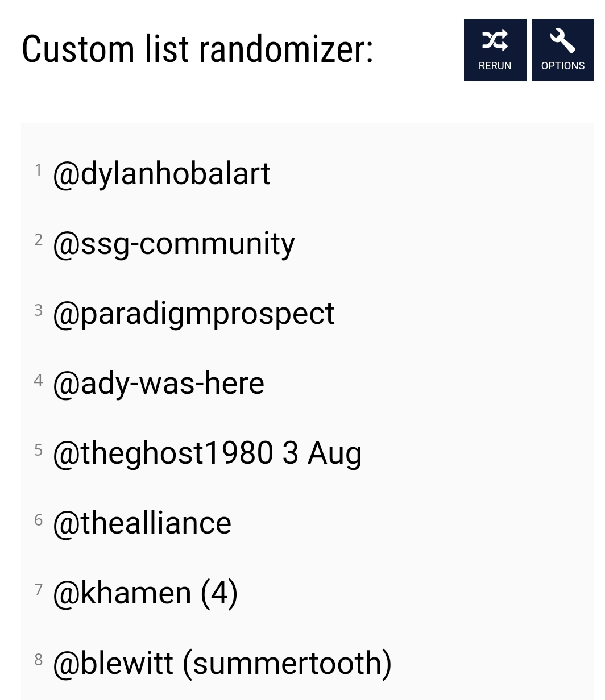Image resolution: width=605 pixels, height=700 pixels.
Task: Open Options via the wrench icon
Action: click(x=563, y=40)
